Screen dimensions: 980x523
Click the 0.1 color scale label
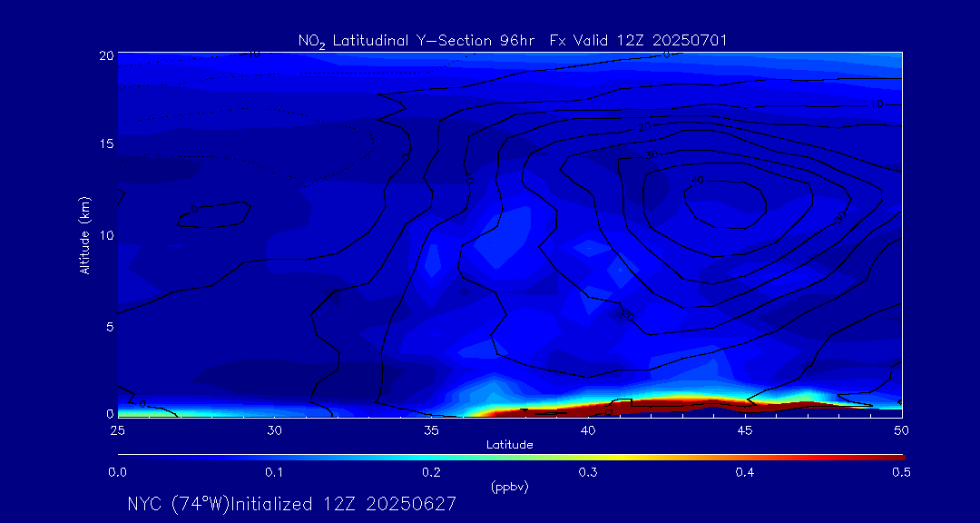coord(274,473)
